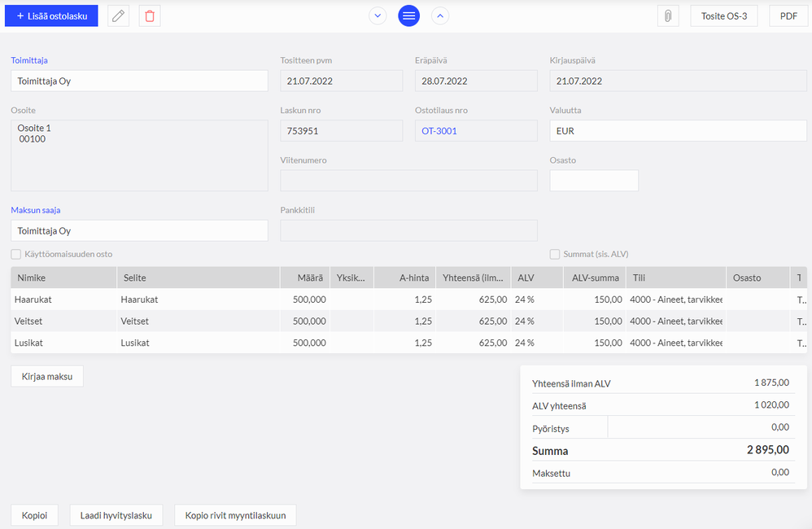Open the Valuutta EUR field
The image size is (812, 529).
[678, 131]
